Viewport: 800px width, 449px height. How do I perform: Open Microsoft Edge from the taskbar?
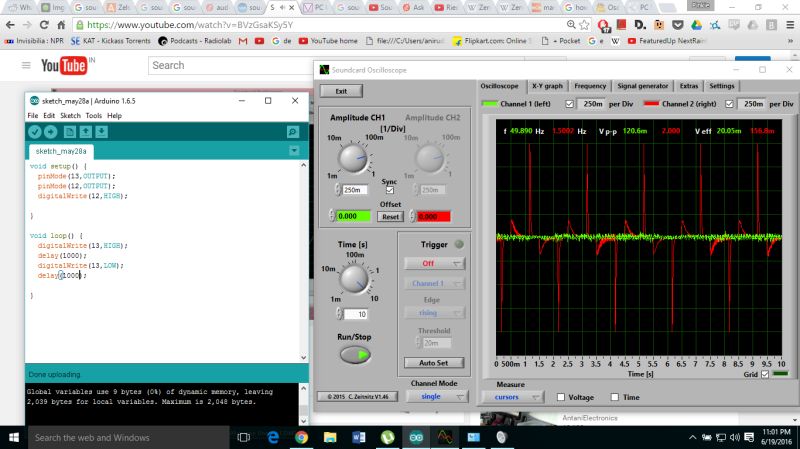273,438
